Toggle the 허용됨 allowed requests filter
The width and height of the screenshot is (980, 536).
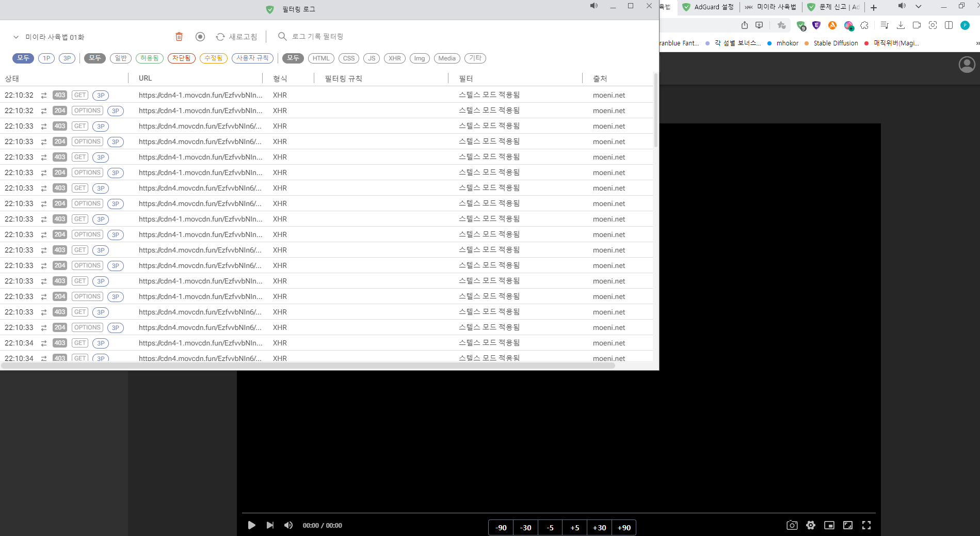click(x=149, y=58)
